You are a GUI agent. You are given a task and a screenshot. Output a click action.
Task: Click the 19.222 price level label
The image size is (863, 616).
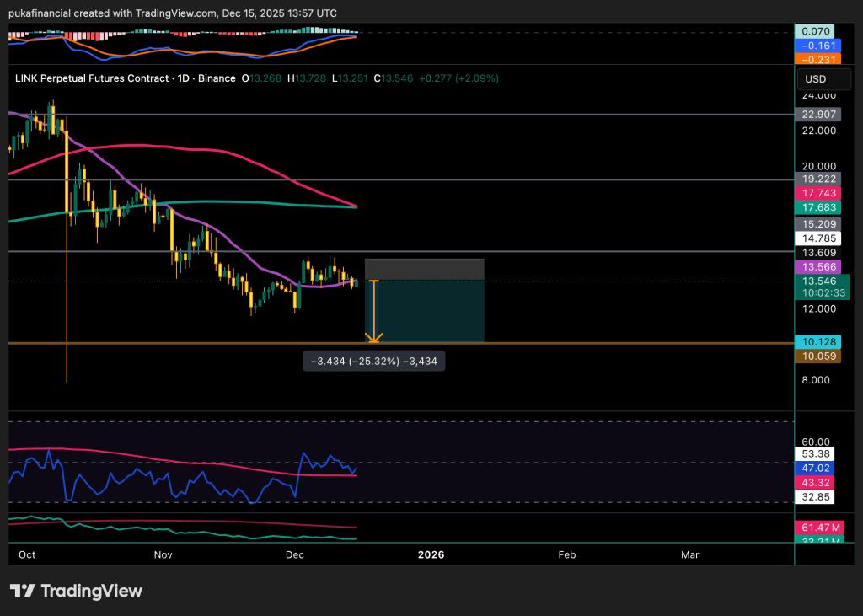[819, 179]
